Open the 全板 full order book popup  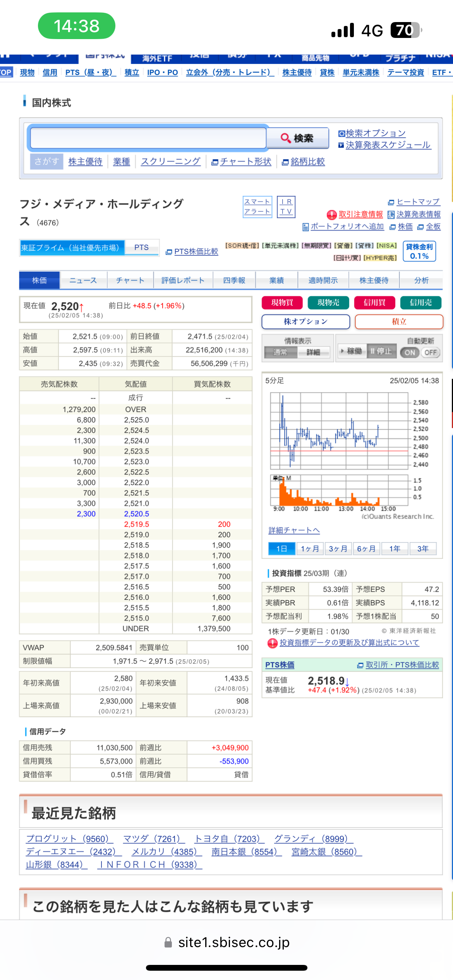point(429,227)
